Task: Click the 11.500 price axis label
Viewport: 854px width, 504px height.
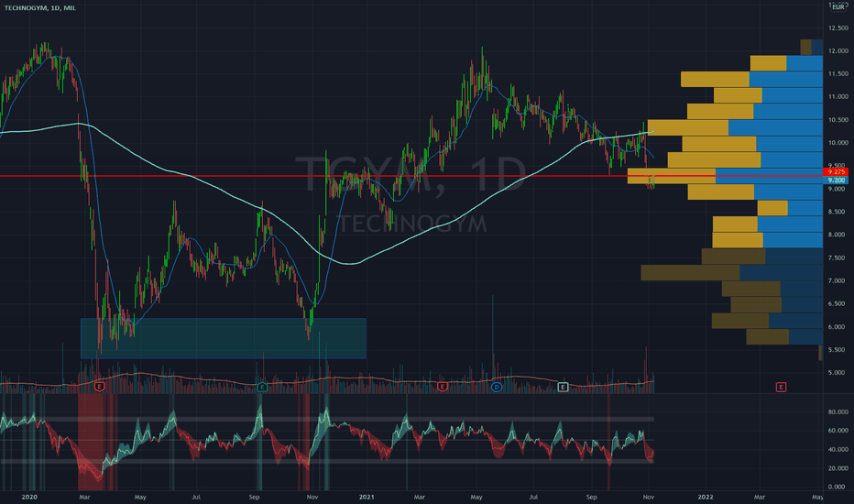Action: 838,74
